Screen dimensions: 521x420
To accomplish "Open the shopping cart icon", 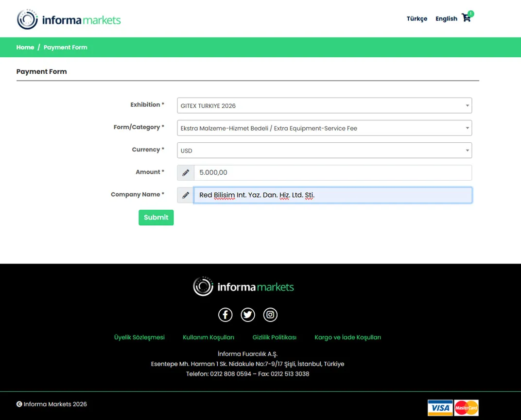I will pos(467,17).
